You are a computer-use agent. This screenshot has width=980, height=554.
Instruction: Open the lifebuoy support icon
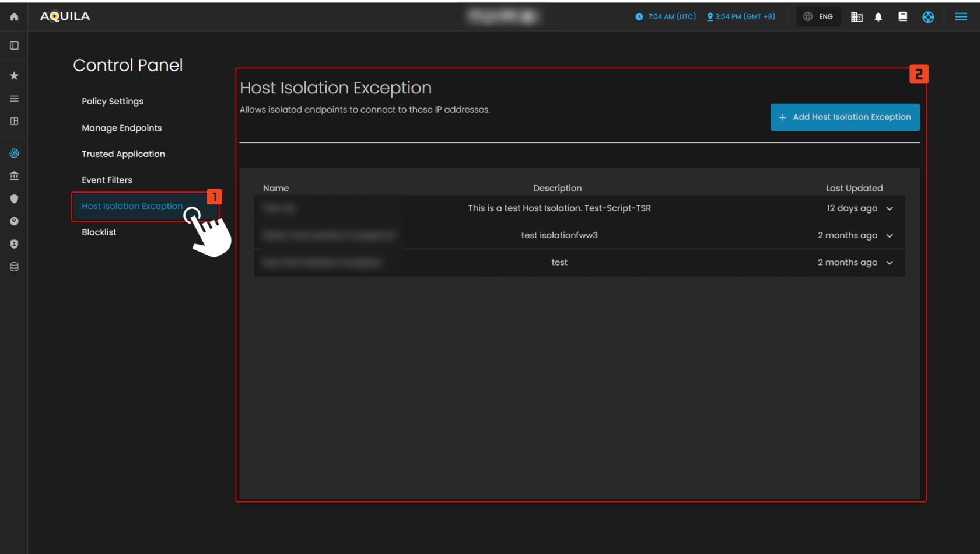[x=928, y=17]
